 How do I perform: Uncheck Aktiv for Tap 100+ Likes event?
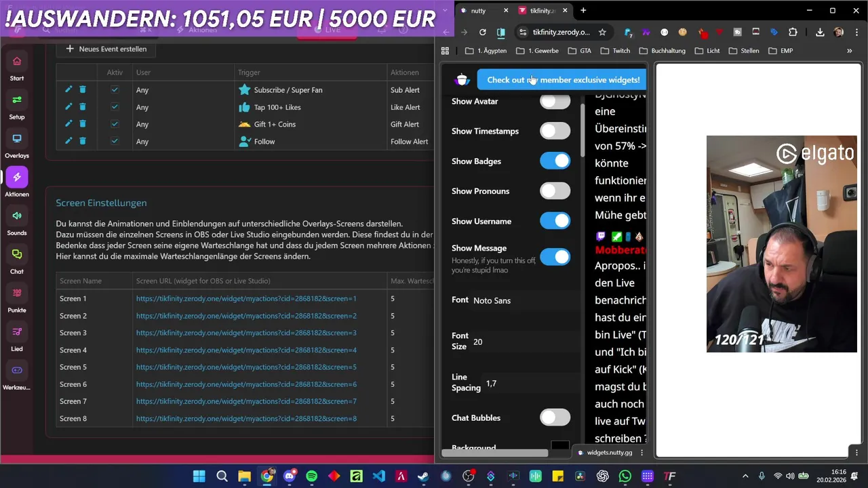pos(115,107)
